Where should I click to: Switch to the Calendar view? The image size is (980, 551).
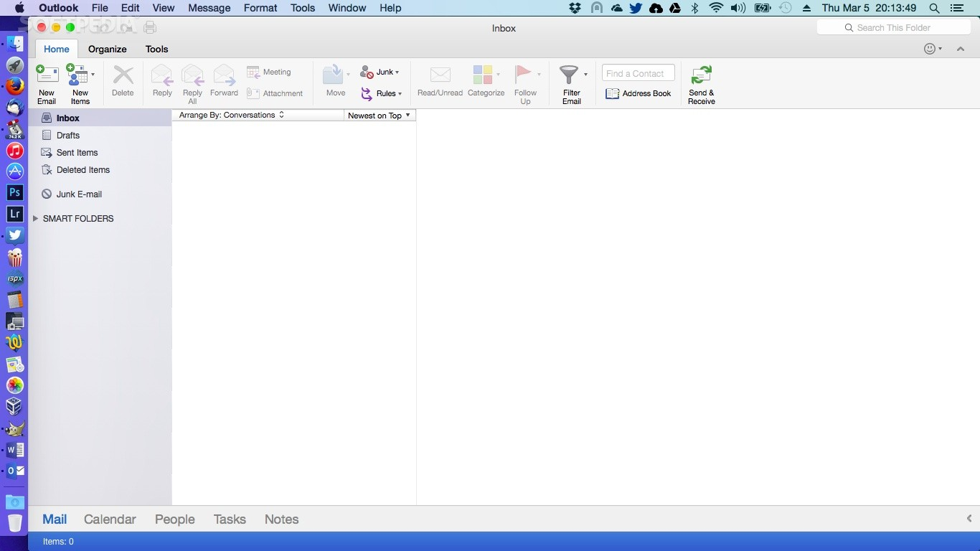(x=110, y=519)
